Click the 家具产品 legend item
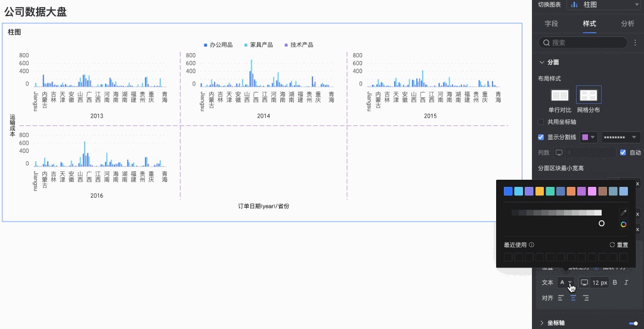 tap(259, 45)
